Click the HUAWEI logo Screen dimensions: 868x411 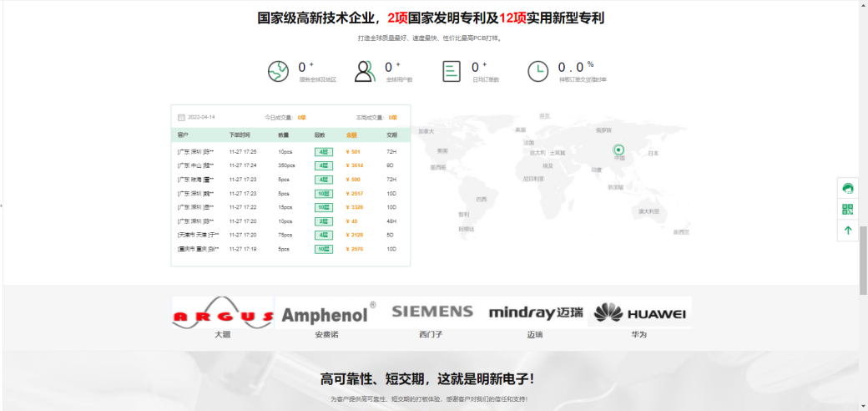[639, 313]
